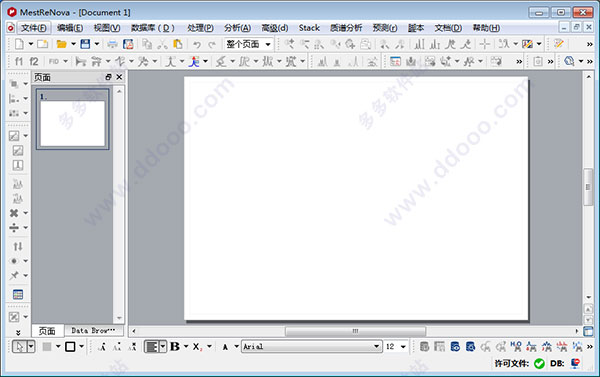This screenshot has width=600, height=377.
Task: Switch to the Data Browser tab
Action: pos(93,330)
